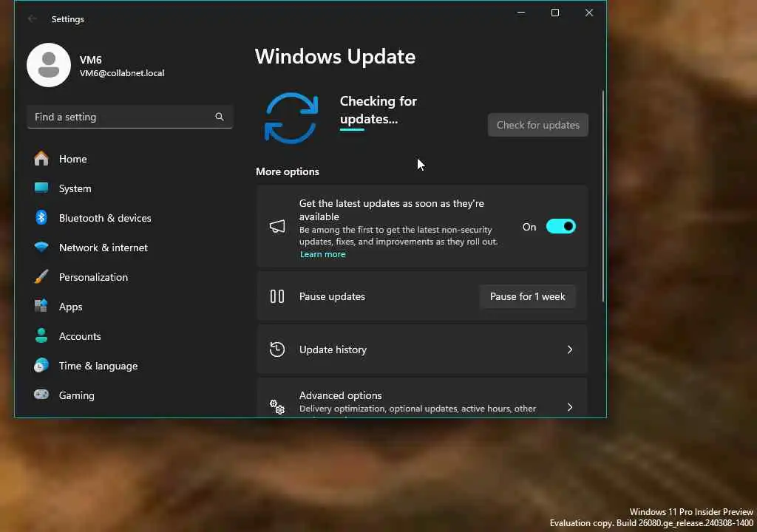The width and height of the screenshot is (757, 532).
Task: Close the Settings window
Action: click(x=589, y=13)
